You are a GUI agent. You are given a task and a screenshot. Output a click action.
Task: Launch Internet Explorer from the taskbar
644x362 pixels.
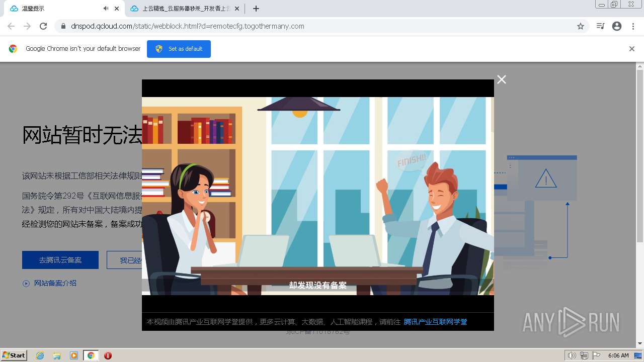(x=40, y=355)
